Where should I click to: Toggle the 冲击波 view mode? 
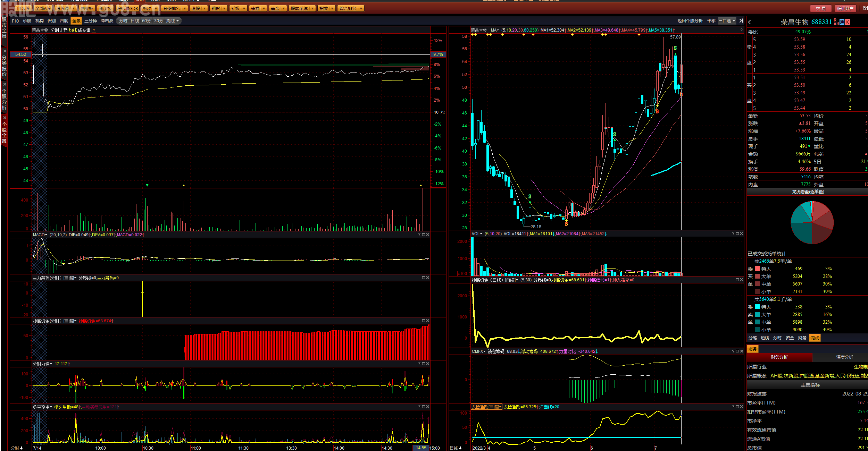(x=107, y=21)
